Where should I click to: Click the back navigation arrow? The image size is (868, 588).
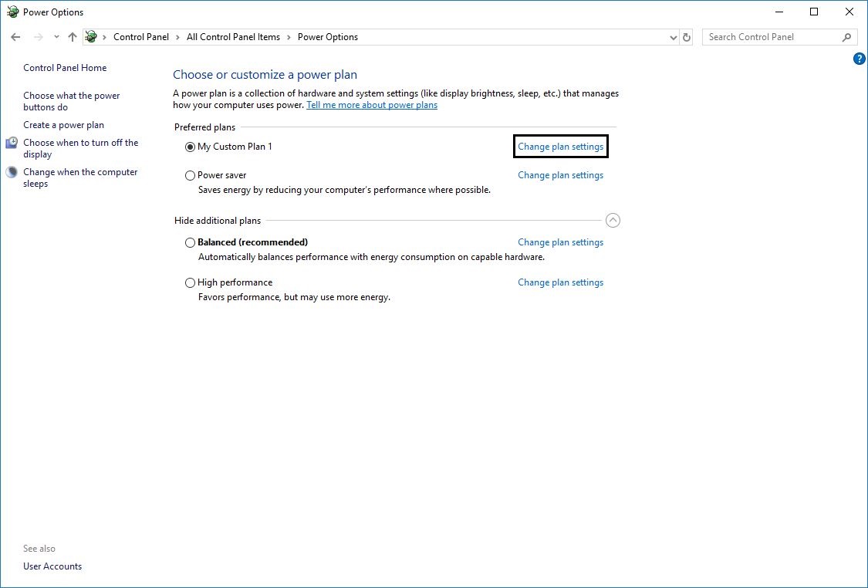15,36
